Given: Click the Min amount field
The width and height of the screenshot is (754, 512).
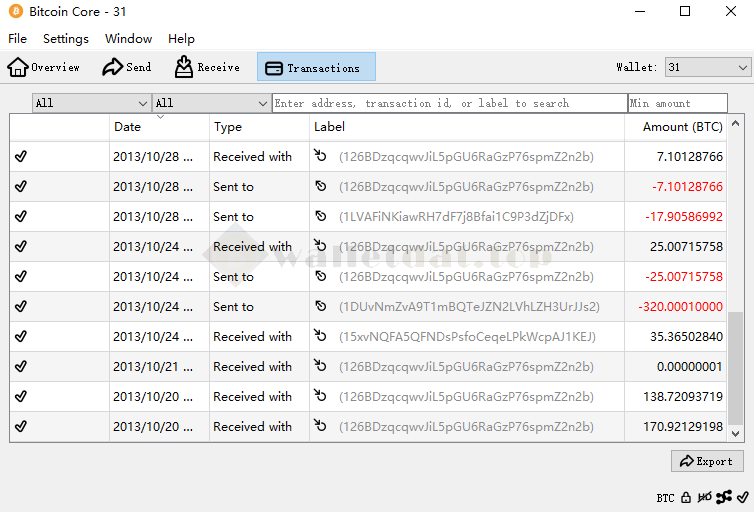Looking at the screenshot, I should pos(677,103).
